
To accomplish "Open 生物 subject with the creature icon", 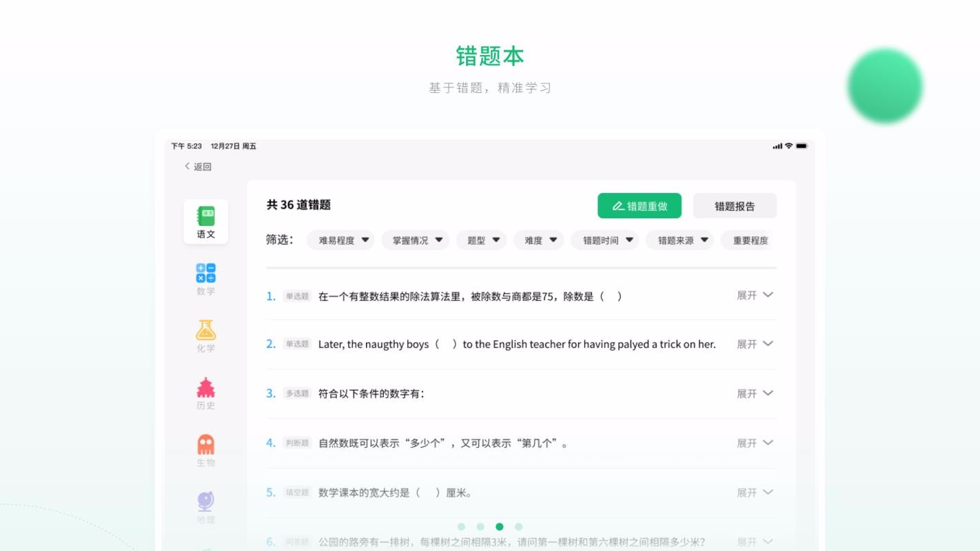I will [206, 445].
